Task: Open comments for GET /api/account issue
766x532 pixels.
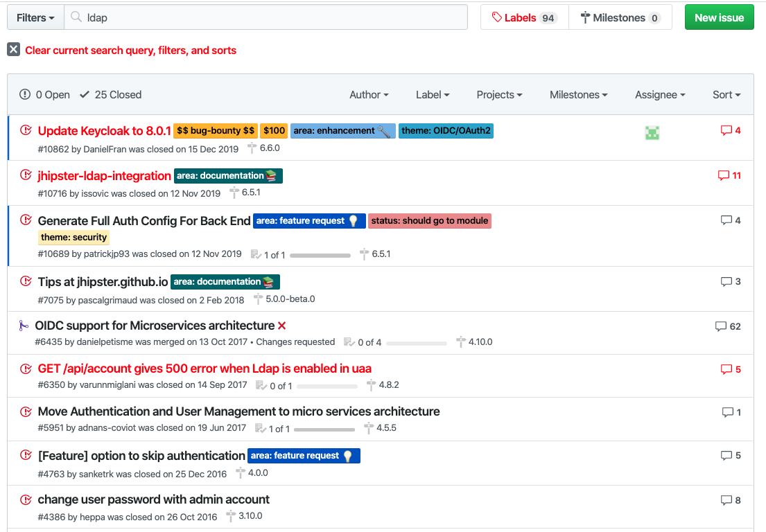Action: pyautogui.click(x=731, y=369)
